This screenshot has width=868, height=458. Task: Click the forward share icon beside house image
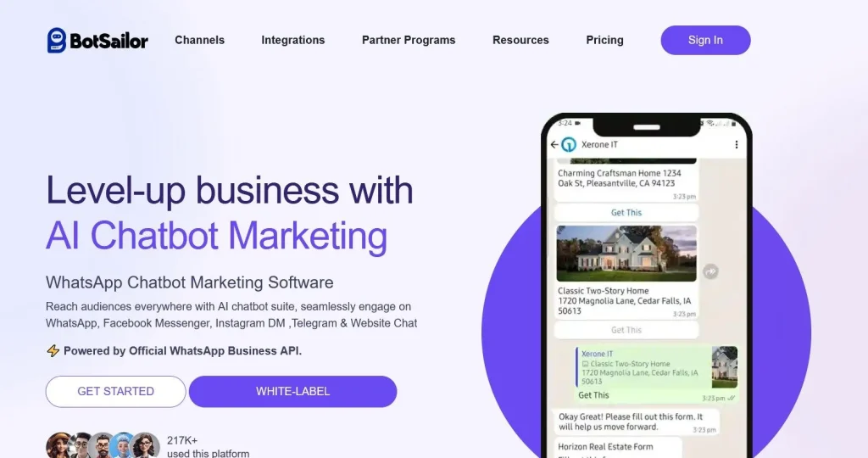(x=711, y=271)
